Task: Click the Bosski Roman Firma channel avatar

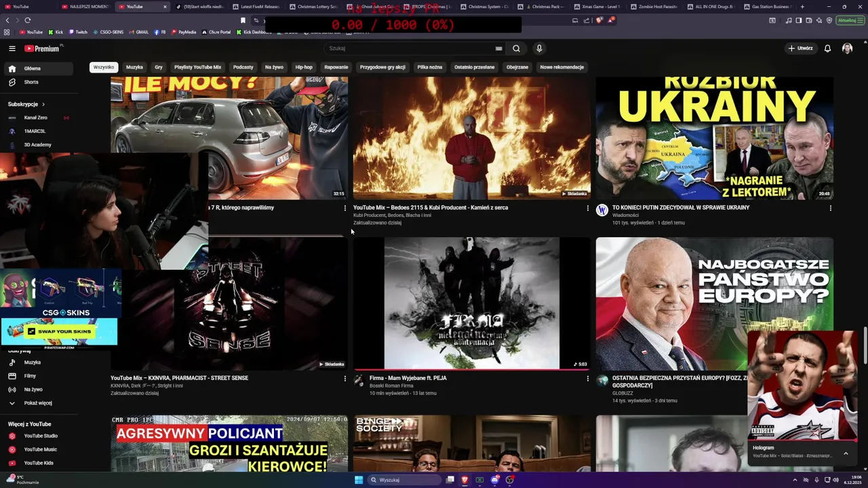Action: (x=359, y=380)
